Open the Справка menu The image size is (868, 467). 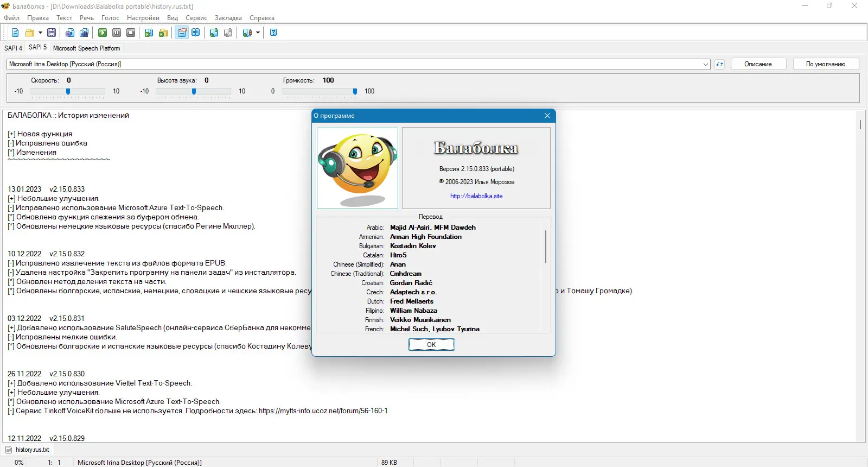tap(262, 18)
